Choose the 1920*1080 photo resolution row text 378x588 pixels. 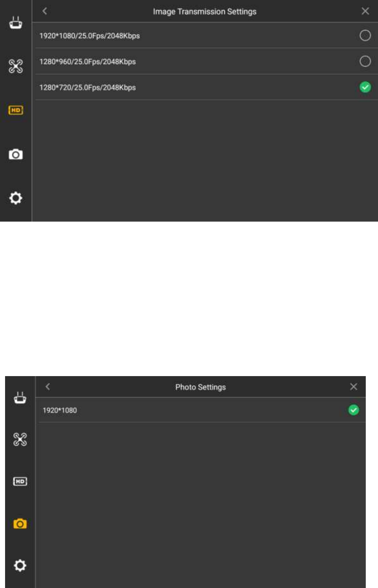[x=59, y=410]
